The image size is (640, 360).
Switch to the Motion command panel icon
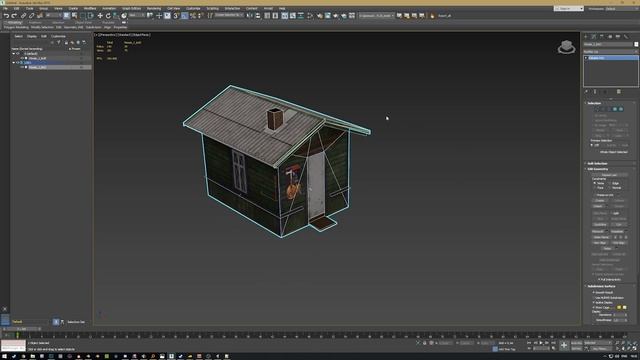(x=610, y=36)
